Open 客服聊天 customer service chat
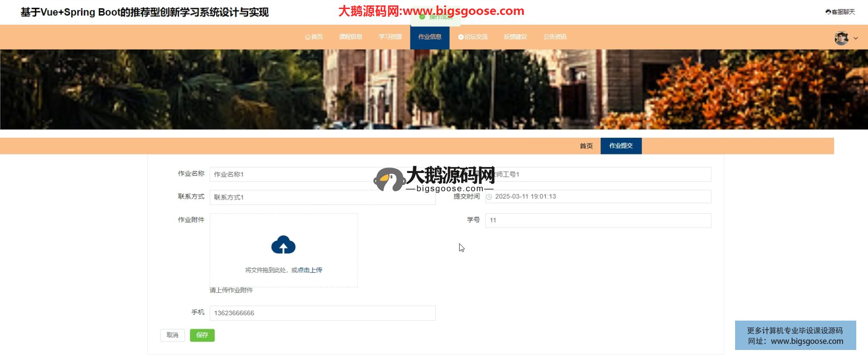This screenshot has width=868, height=359. click(840, 12)
